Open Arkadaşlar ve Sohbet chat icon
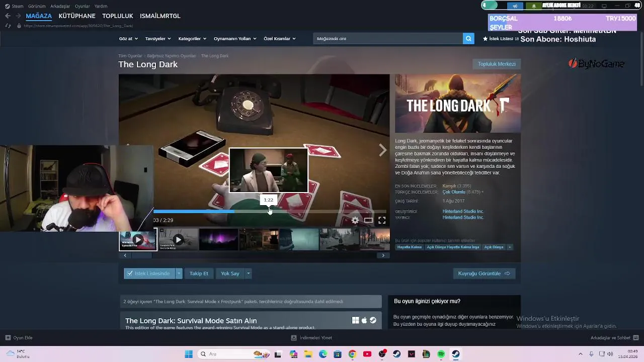This screenshot has width=644, height=362. [x=636, y=338]
